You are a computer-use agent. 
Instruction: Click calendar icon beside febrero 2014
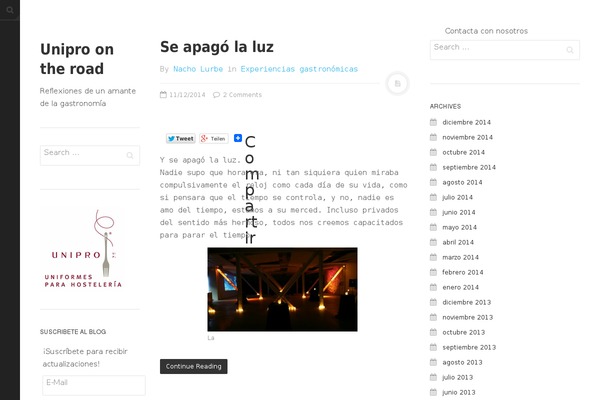point(433,272)
